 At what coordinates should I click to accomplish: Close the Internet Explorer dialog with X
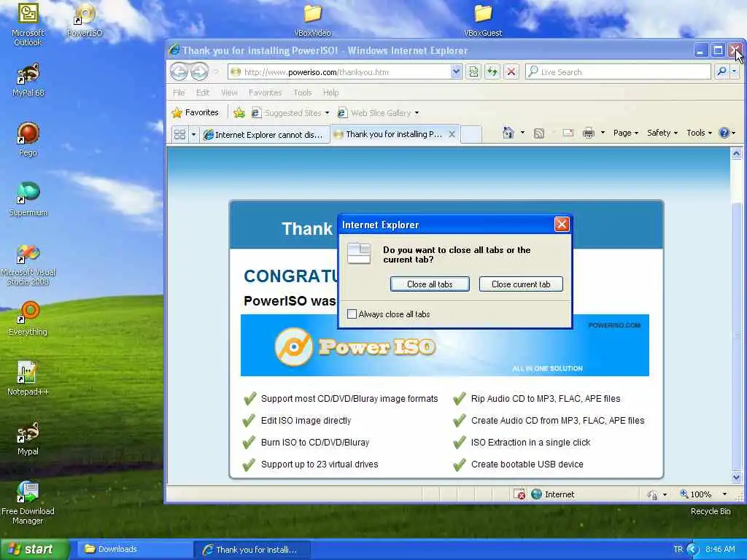tap(562, 225)
